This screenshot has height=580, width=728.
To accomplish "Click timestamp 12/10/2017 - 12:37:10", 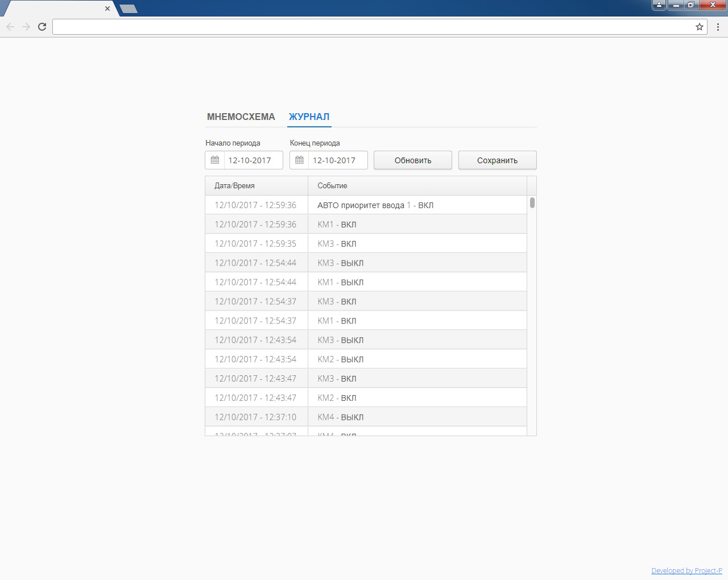I will pyautogui.click(x=255, y=417).
